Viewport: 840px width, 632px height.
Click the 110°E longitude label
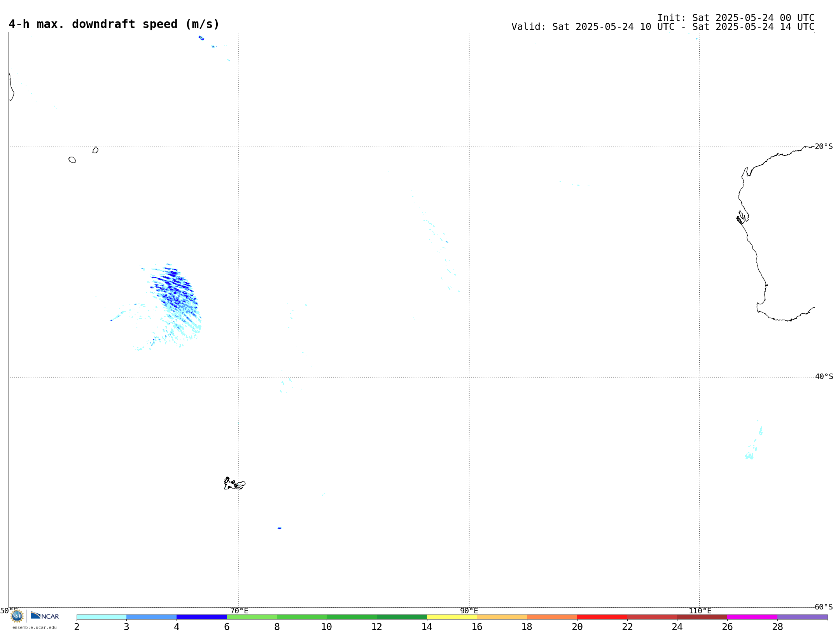pos(700,611)
